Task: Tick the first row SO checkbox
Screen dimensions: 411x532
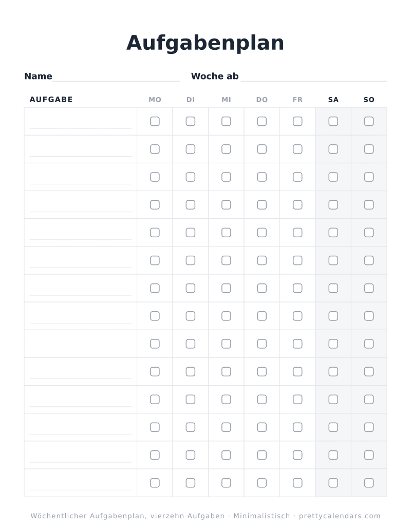Action: [x=369, y=121]
